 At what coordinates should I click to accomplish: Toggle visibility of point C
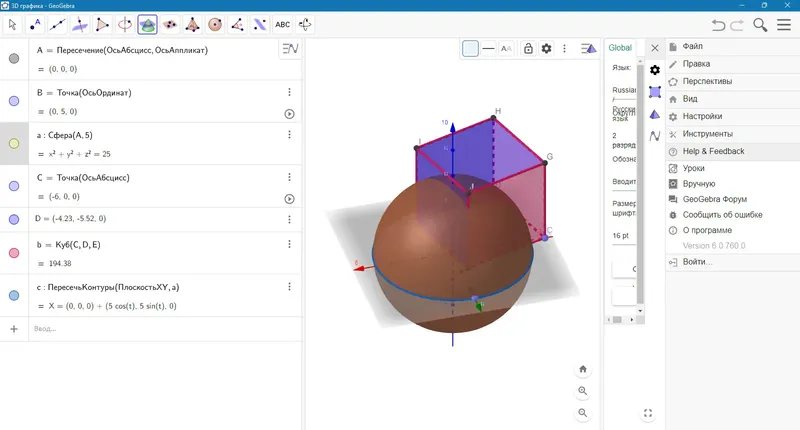[14, 186]
